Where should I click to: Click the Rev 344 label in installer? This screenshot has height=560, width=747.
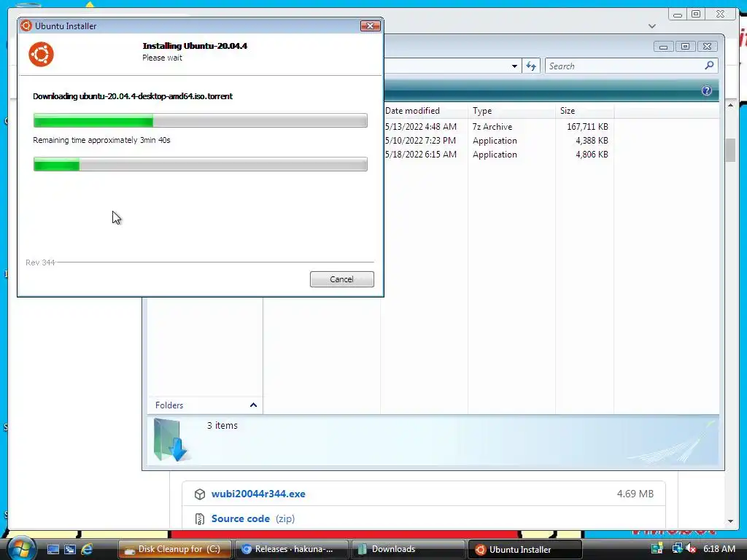[41, 262]
